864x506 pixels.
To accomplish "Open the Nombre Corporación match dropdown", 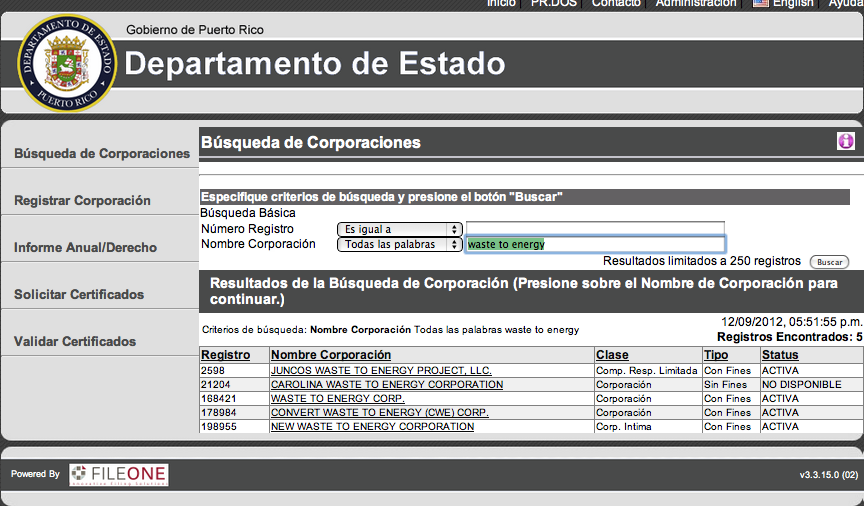I will [399, 244].
